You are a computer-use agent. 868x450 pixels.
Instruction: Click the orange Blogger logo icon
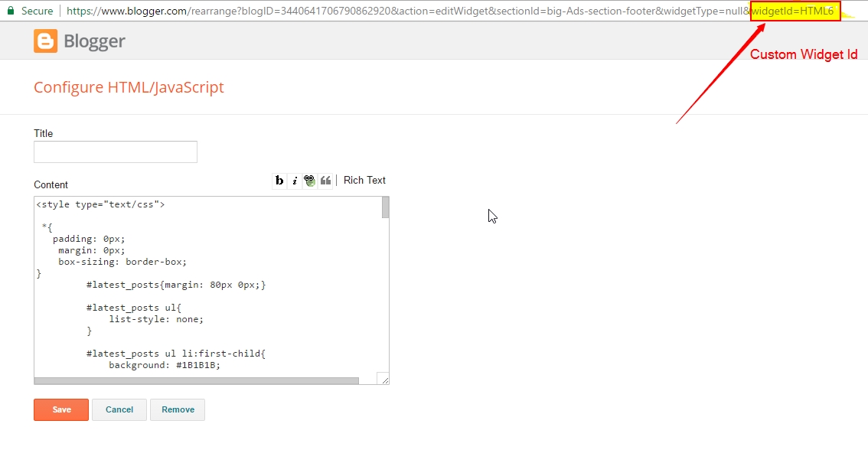point(44,41)
